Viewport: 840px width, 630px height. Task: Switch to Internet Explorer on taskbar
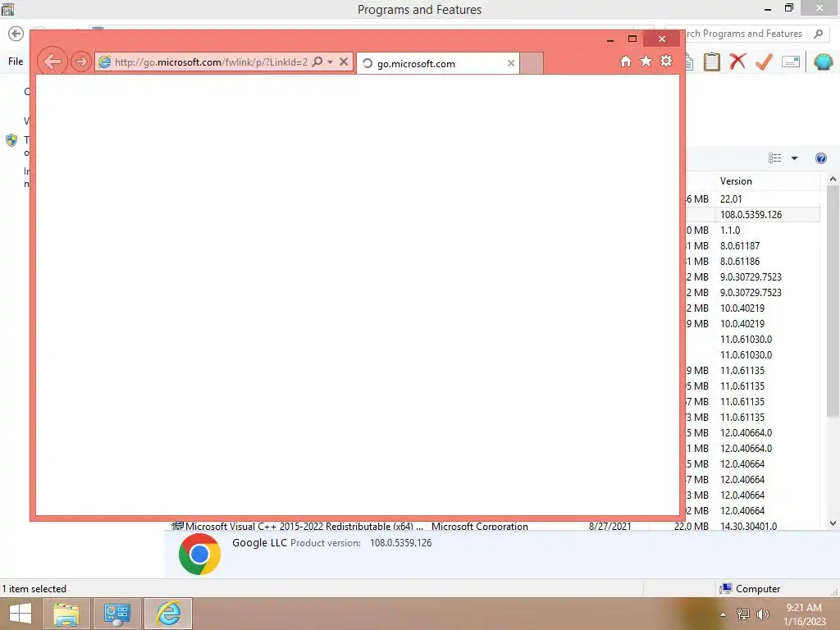168,614
